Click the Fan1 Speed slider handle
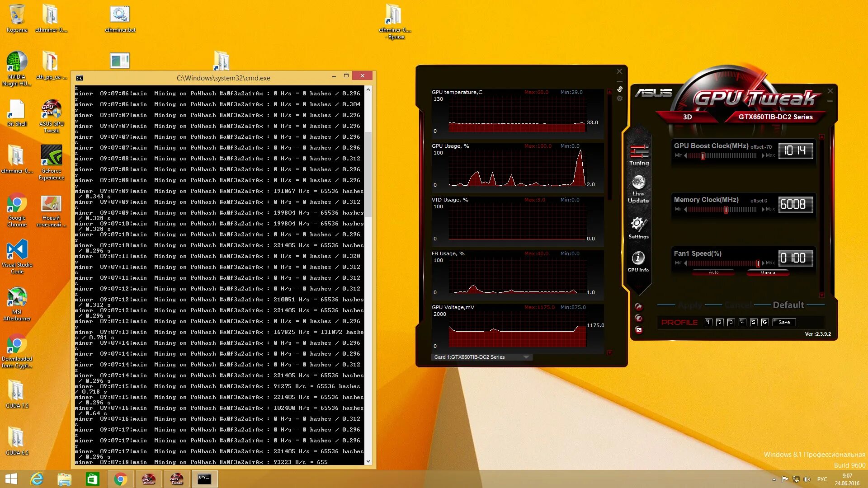The height and width of the screenshot is (488, 868). coord(758,263)
